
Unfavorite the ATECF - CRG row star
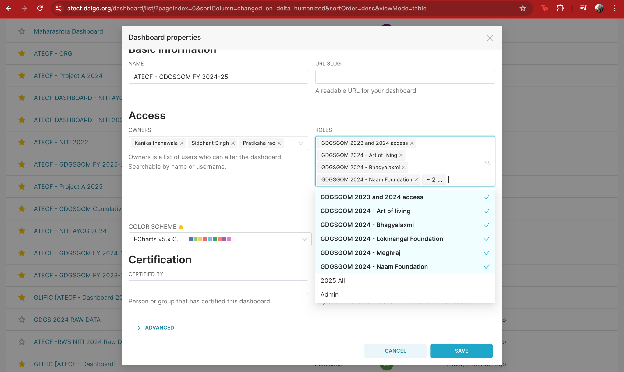[x=21, y=53]
